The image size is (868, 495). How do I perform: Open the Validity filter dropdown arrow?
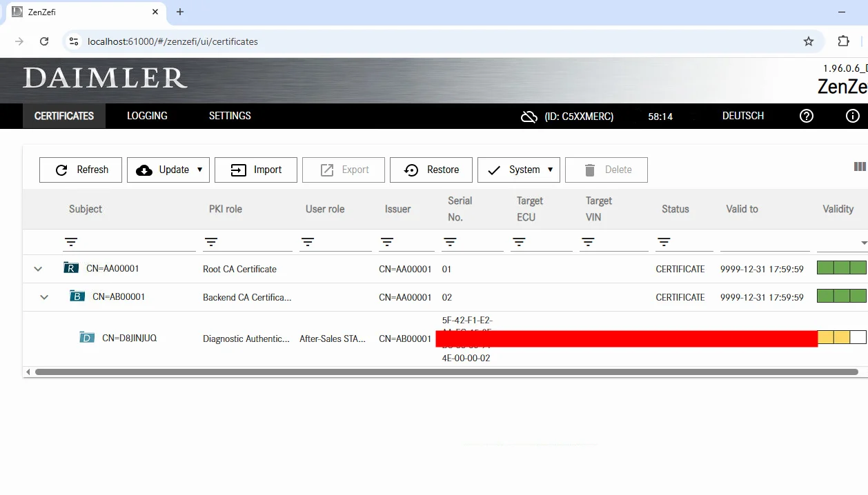pos(864,243)
